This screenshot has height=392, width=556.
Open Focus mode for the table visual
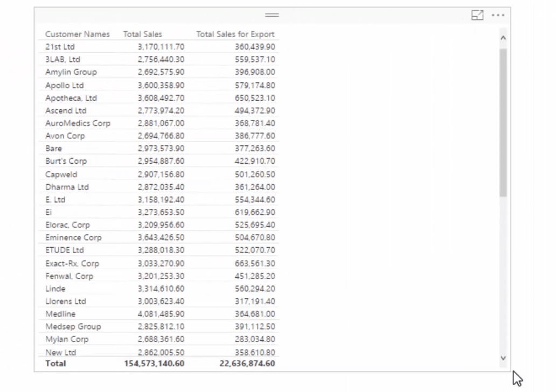477,15
